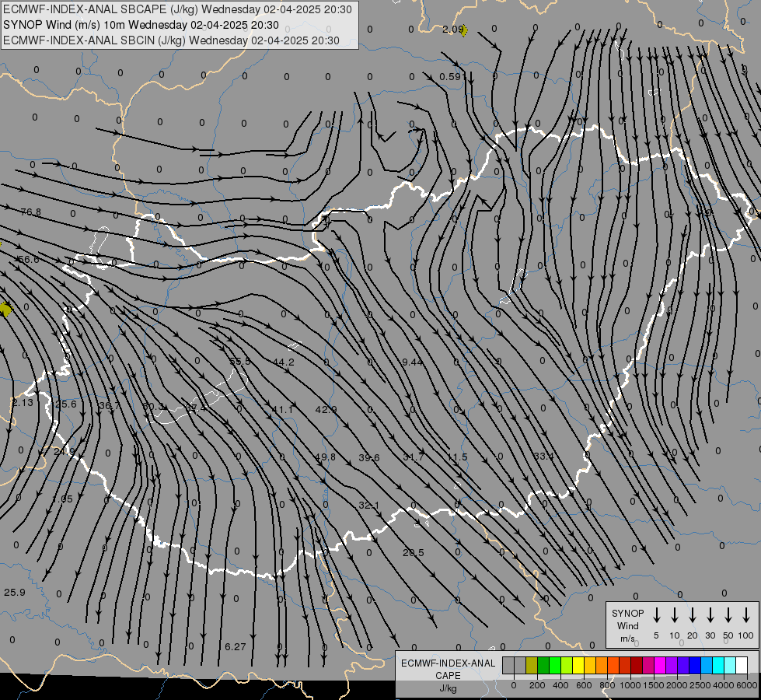The width and height of the screenshot is (761, 700).
Task: Click the map value 56.6
Action: pos(28,260)
